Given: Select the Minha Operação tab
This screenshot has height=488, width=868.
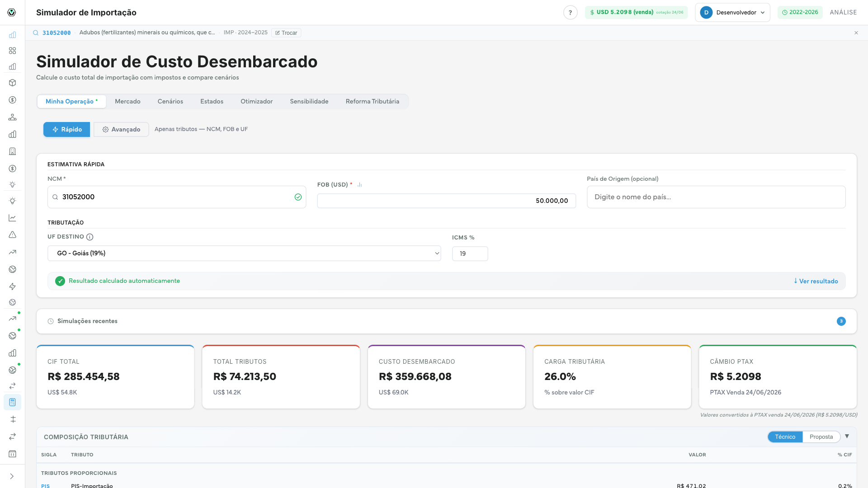Looking at the screenshot, I should [71, 102].
